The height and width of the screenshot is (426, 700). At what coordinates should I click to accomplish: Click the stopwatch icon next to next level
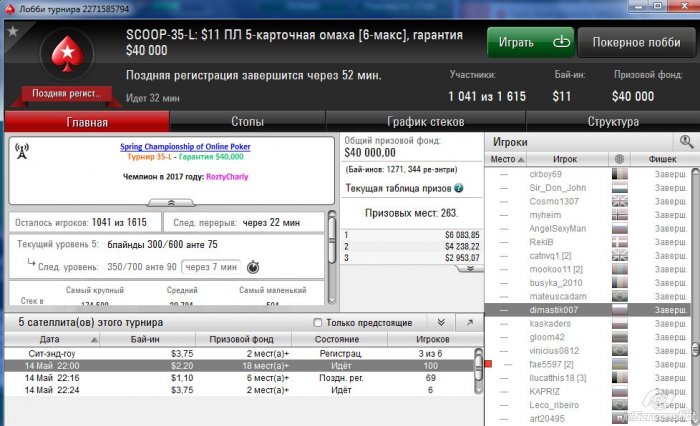pos(253,267)
